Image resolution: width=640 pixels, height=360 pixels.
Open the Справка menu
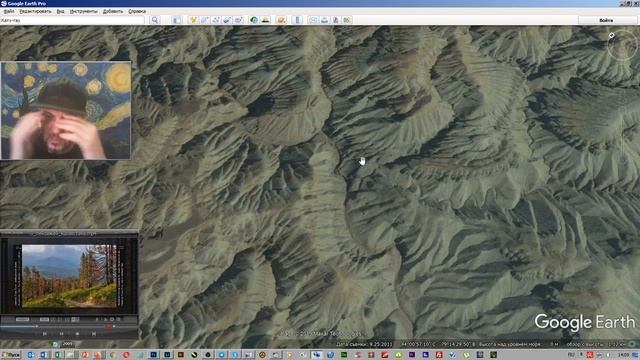point(137,11)
